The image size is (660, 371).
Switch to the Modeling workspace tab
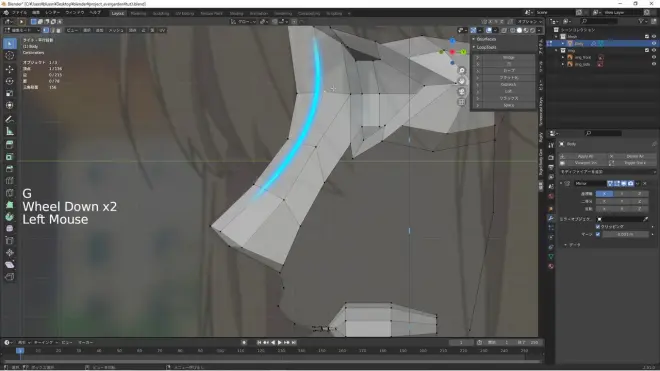click(138, 13)
